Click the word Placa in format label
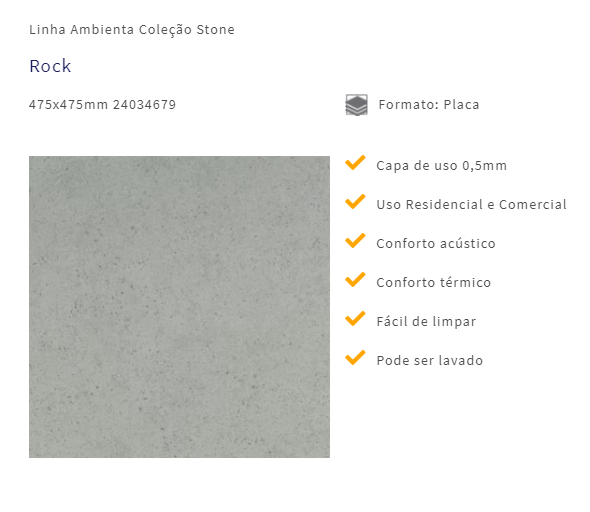The height and width of the screenshot is (512, 590). (461, 105)
